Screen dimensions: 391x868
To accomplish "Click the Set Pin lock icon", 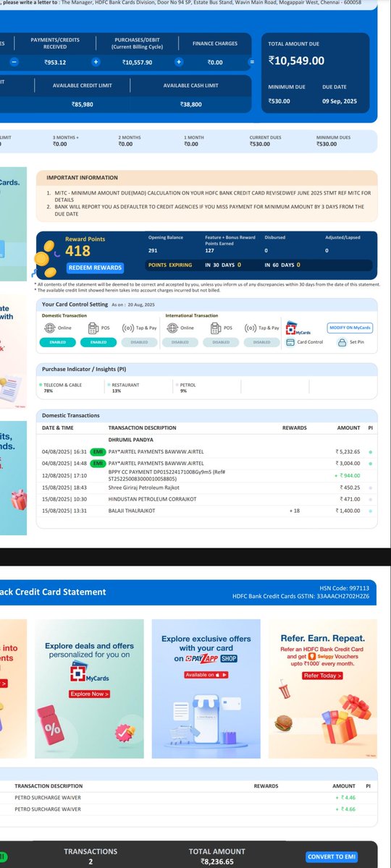I will (x=342, y=342).
